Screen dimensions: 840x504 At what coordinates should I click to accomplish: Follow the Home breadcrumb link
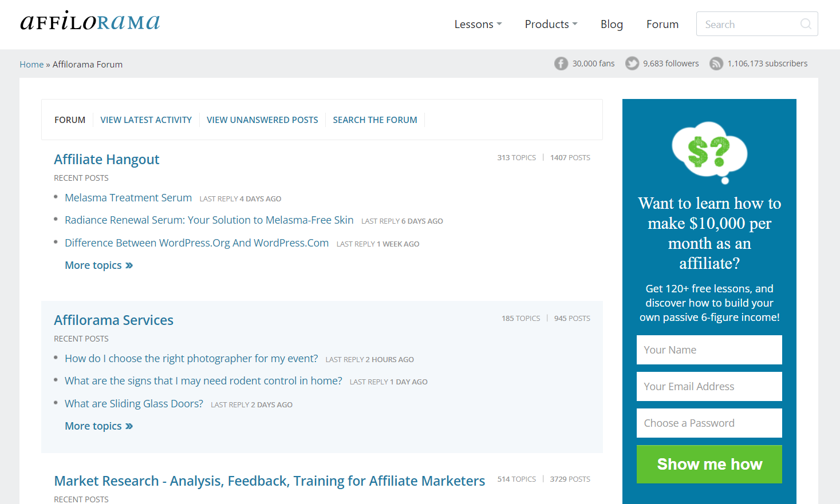(x=31, y=64)
